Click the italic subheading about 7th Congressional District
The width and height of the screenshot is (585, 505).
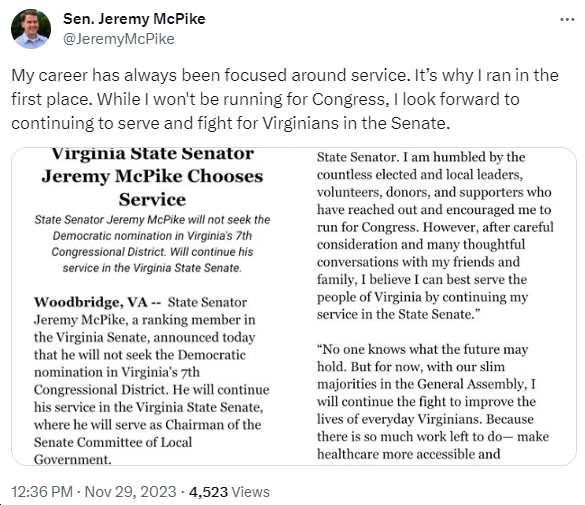152,244
